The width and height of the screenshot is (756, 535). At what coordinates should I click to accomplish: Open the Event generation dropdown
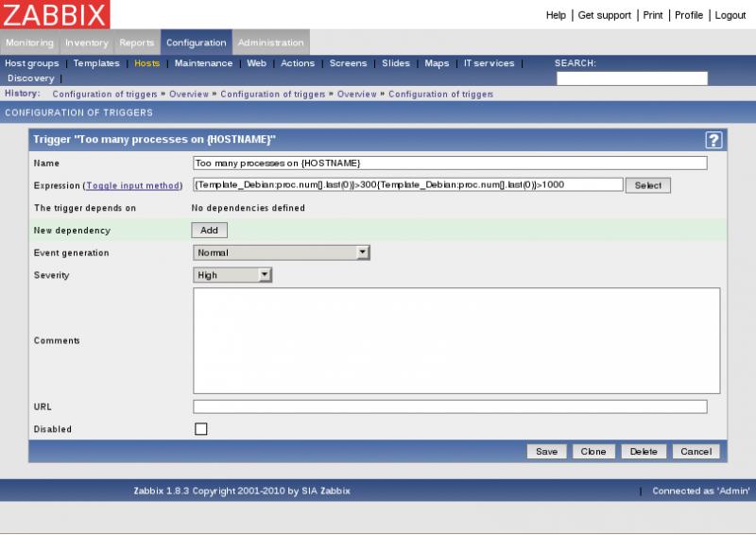(281, 252)
